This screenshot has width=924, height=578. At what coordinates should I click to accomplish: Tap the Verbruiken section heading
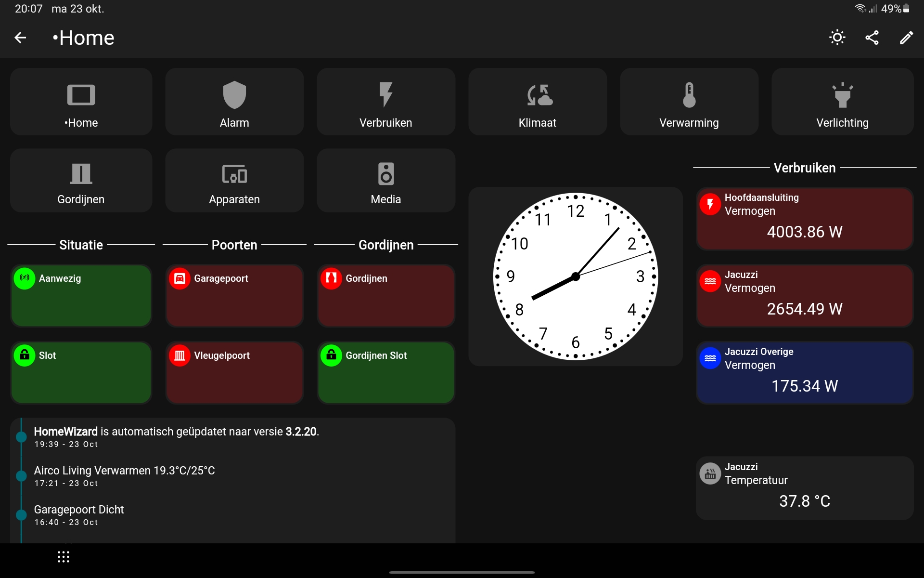[x=805, y=168]
